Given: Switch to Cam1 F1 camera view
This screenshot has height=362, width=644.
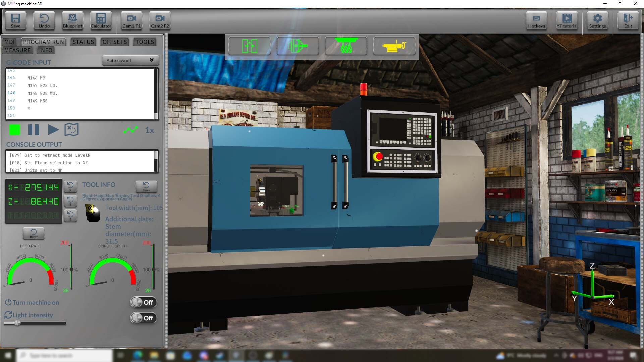Looking at the screenshot, I should pyautogui.click(x=131, y=20).
